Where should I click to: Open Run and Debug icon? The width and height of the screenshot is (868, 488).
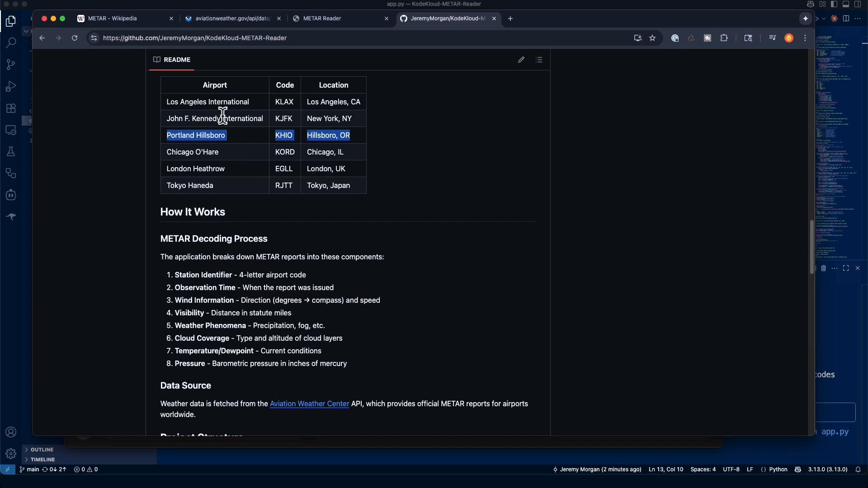pos(11,86)
